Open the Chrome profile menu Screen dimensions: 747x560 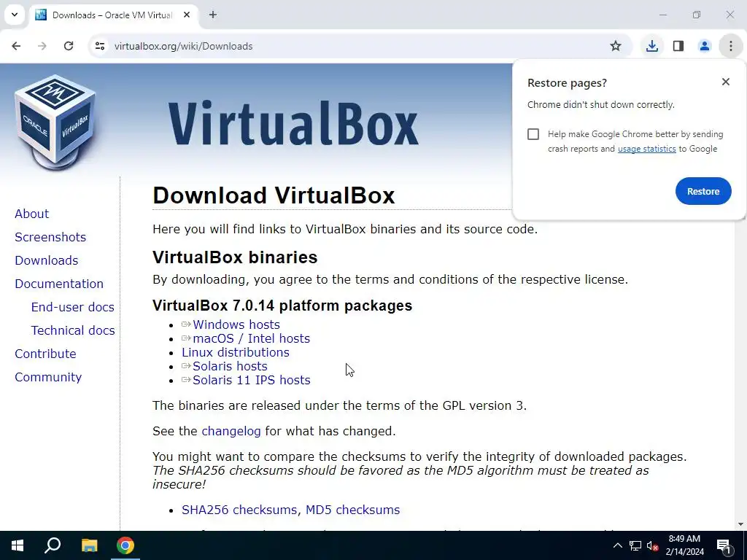pyautogui.click(x=704, y=46)
